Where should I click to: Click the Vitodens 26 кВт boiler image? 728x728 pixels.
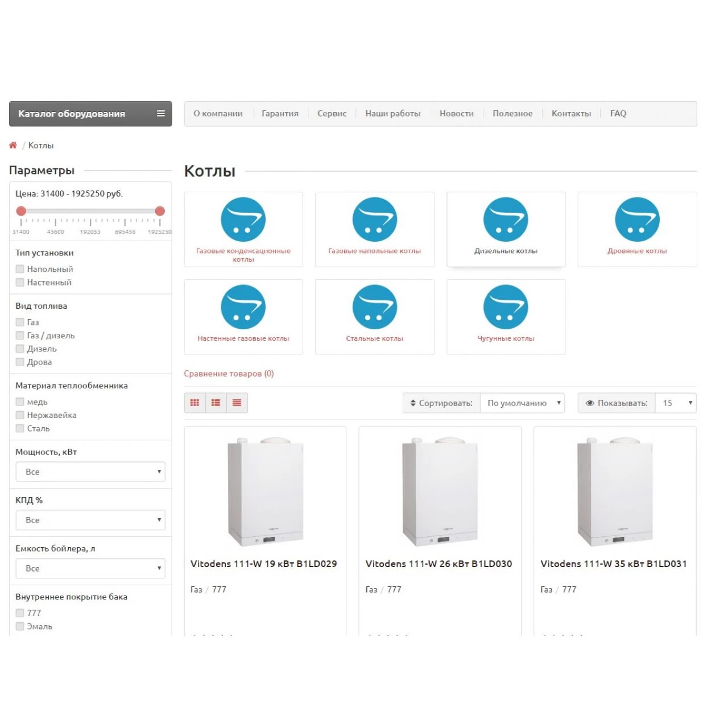pos(440,492)
